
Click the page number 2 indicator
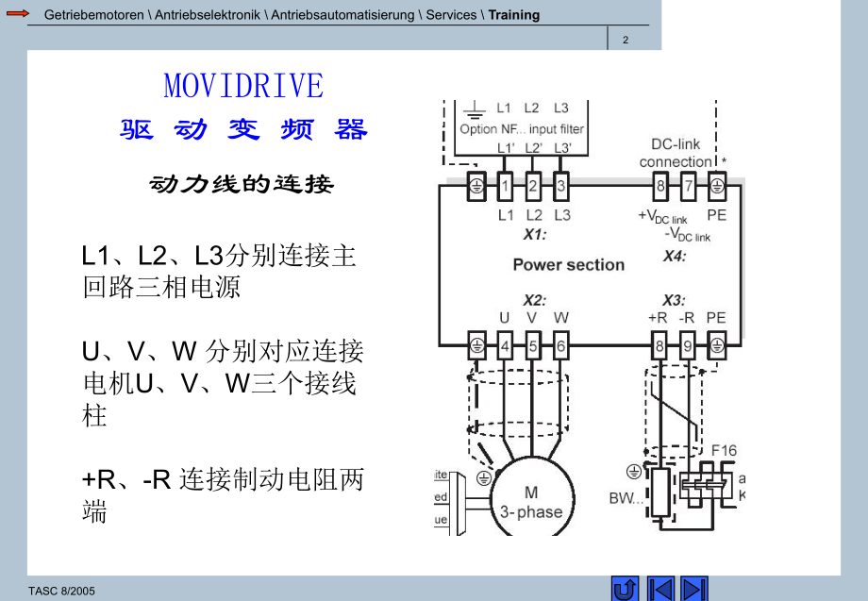click(x=626, y=39)
